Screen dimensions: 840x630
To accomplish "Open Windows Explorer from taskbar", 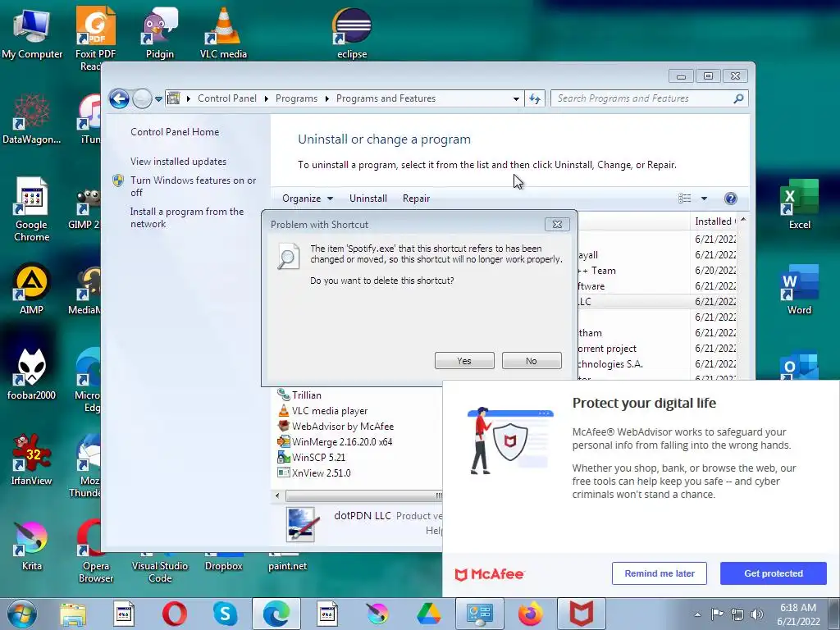I will click(x=73, y=614).
